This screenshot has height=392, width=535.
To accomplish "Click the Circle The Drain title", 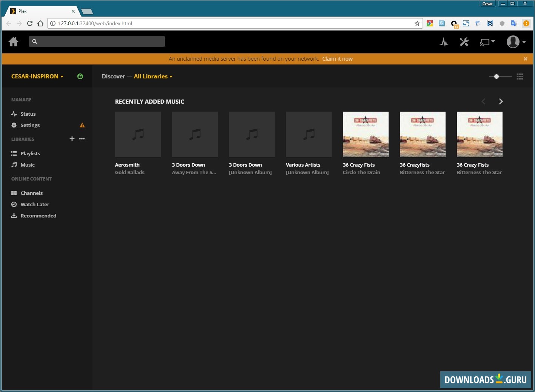I will coord(361,172).
